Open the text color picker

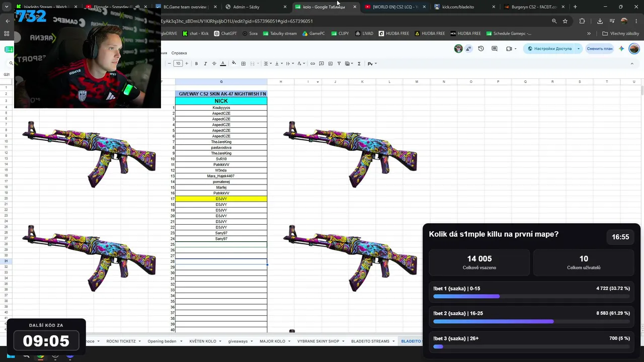tap(223, 63)
